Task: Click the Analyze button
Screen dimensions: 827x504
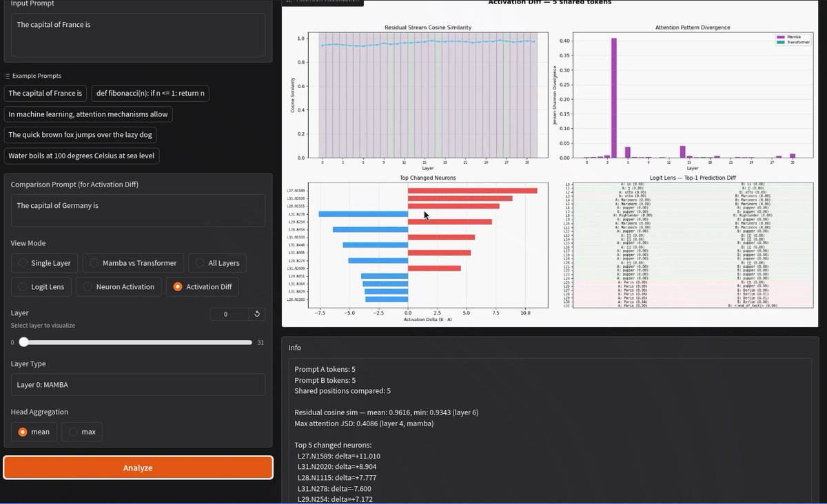Action: click(138, 468)
